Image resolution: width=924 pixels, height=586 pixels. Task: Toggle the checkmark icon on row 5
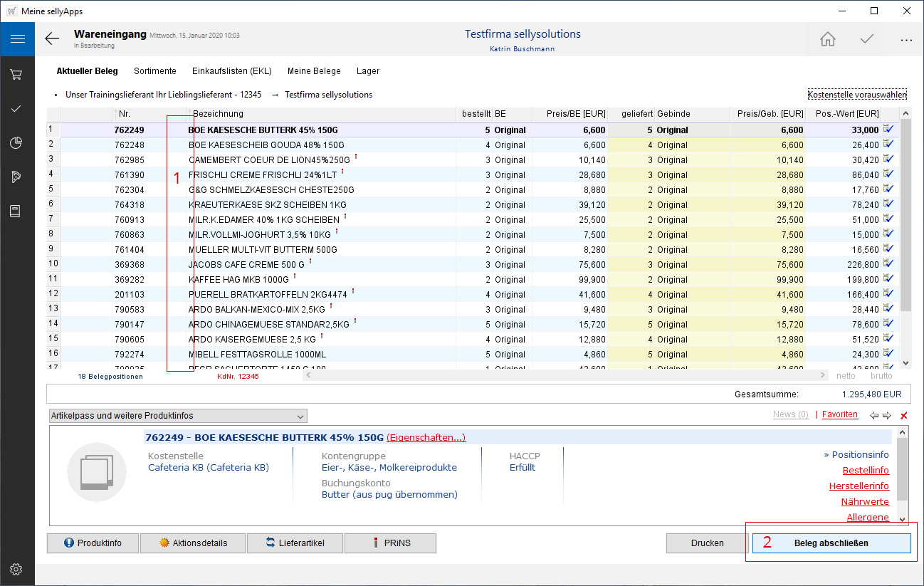[888, 189]
